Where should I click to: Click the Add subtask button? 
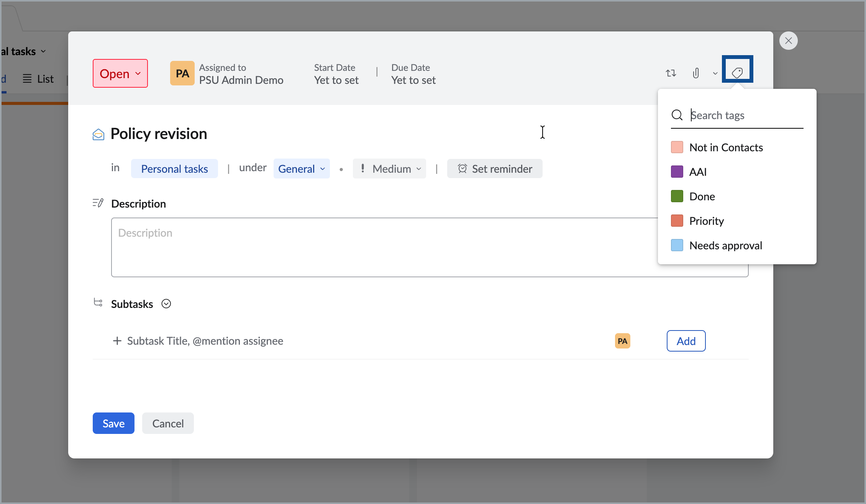686,341
